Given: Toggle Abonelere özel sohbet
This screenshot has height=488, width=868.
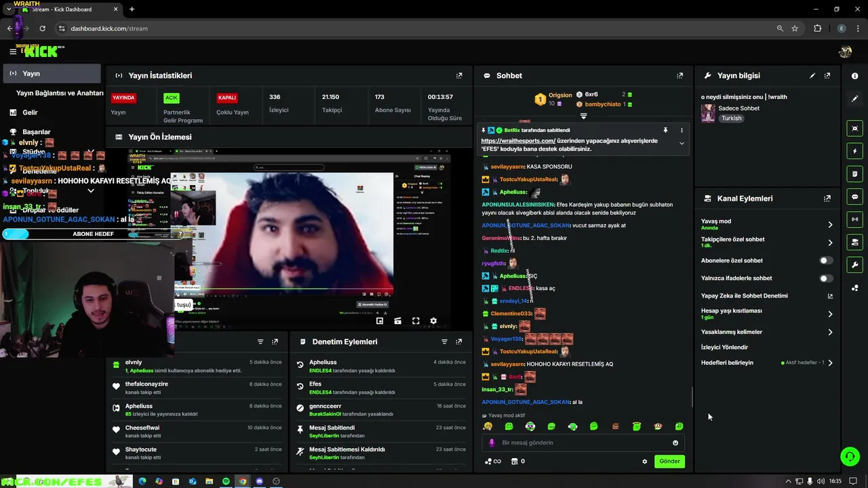Looking at the screenshot, I should [825, 260].
